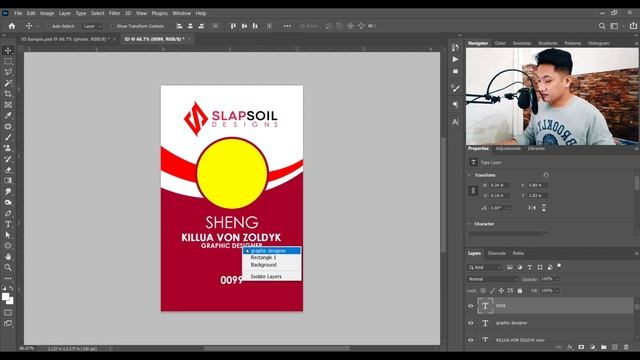Viewport: 640px width, 360px height.
Task: Toggle filter for type layers
Action: [x=530, y=267]
